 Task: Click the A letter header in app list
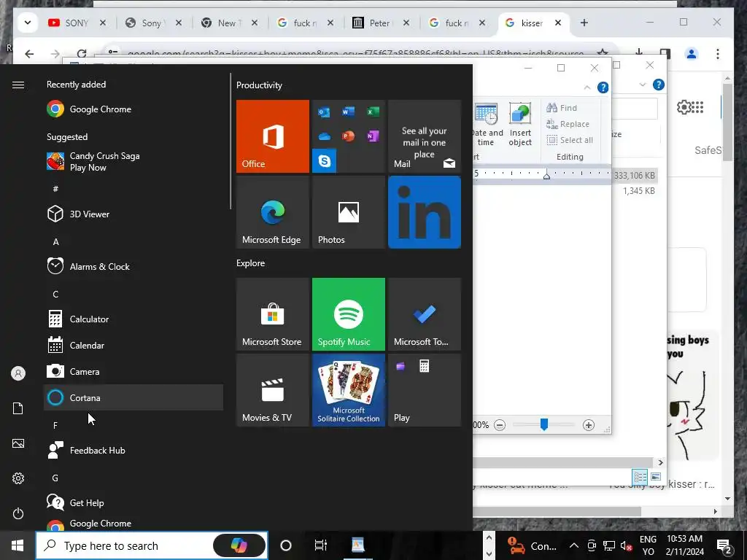55,242
